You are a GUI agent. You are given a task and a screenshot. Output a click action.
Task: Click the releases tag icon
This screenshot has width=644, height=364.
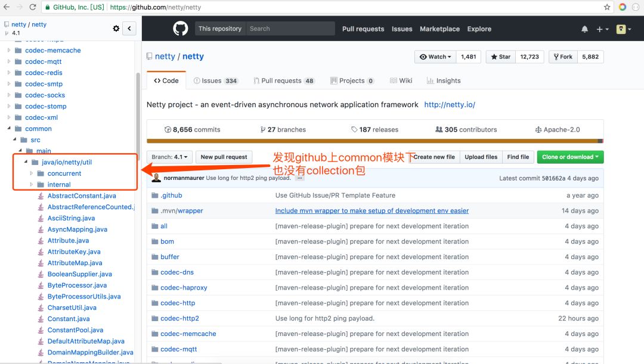point(354,130)
